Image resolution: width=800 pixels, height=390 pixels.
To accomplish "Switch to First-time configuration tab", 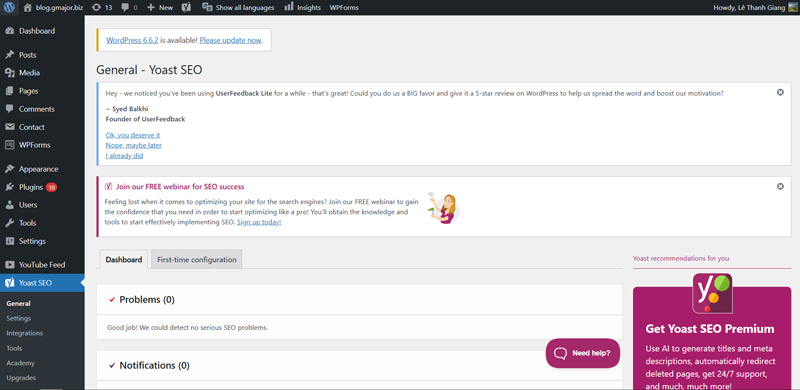I will point(197,259).
